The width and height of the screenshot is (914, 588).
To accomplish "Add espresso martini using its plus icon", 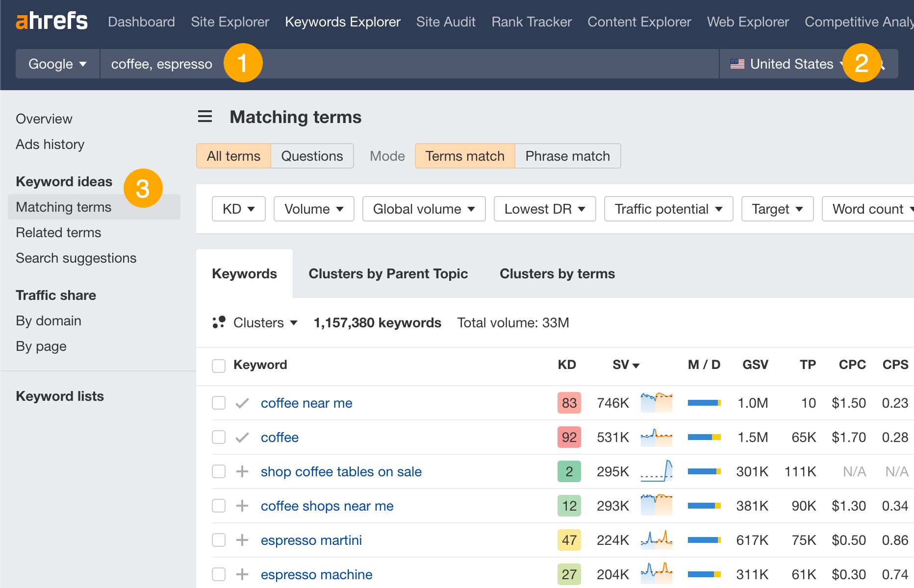I will click(x=242, y=540).
